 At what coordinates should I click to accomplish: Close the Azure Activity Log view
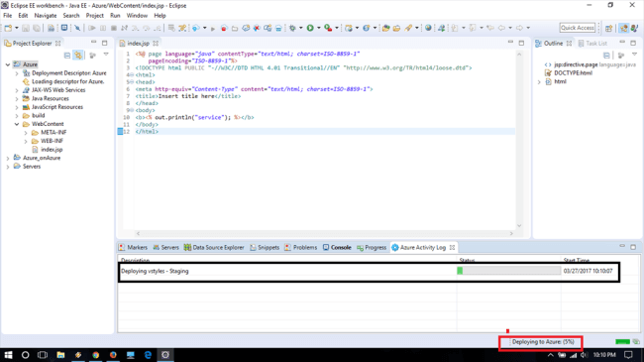click(452, 247)
